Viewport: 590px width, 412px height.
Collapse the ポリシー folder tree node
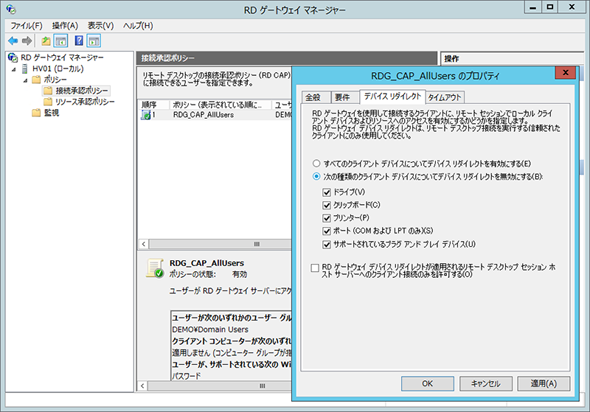click(25, 80)
